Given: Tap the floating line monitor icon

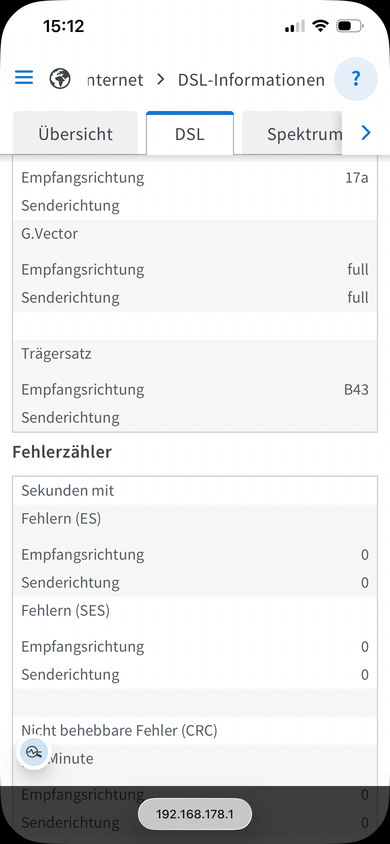Looking at the screenshot, I should (33, 751).
